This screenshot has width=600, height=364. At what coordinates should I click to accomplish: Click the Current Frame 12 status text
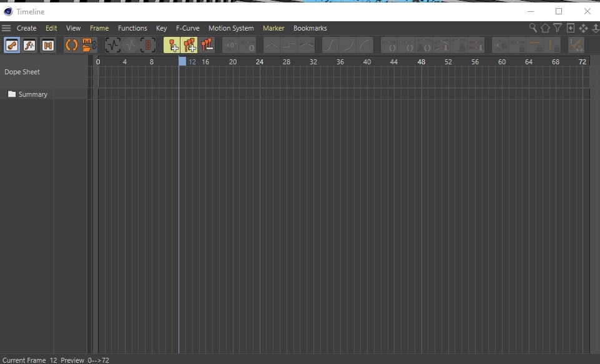tap(30, 360)
